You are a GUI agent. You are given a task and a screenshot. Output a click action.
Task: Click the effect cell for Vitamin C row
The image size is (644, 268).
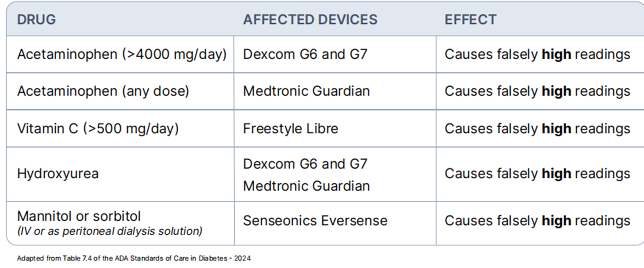click(537, 129)
